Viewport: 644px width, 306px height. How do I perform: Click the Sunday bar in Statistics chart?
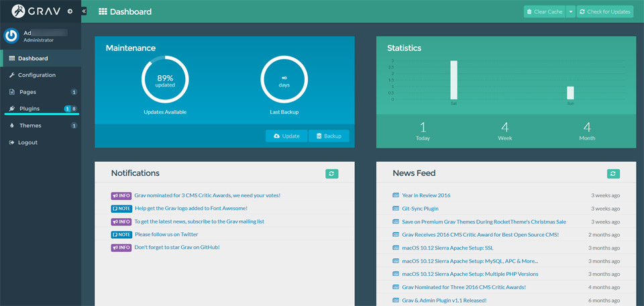pos(570,93)
